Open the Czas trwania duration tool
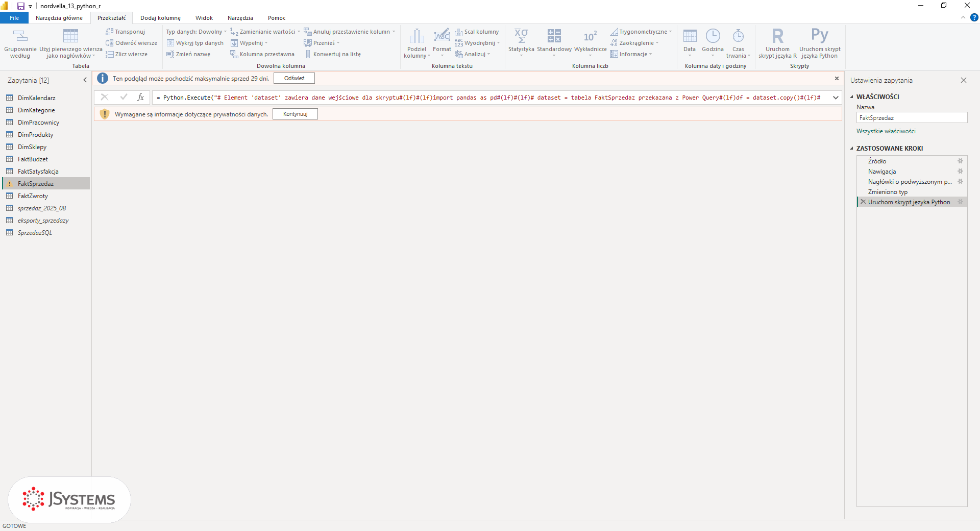The image size is (980, 531). [x=738, y=43]
